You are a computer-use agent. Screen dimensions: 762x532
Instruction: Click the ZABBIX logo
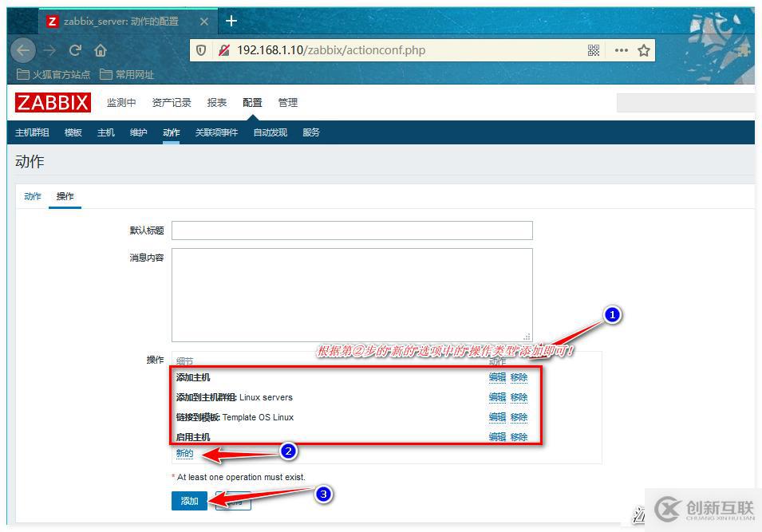pos(53,103)
